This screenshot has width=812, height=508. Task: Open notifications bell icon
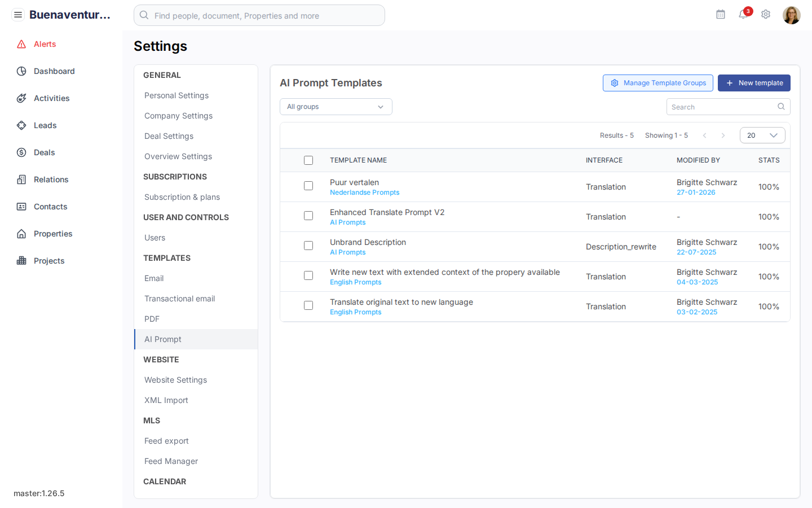click(743, 15)
